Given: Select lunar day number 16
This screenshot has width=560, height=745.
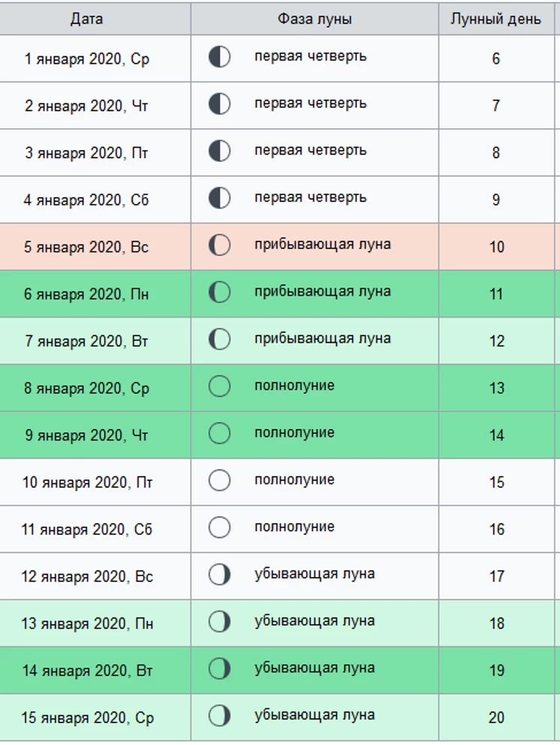Looking at the screenshot, I should tap(496, 530).
